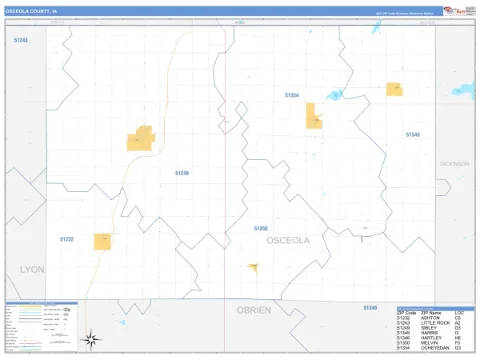Select ZIP code label 51232 on the map

(x=67, y=239)
